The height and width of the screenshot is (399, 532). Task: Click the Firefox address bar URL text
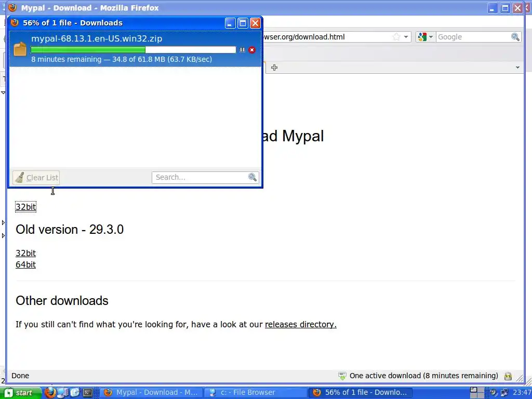click(304, 37)
